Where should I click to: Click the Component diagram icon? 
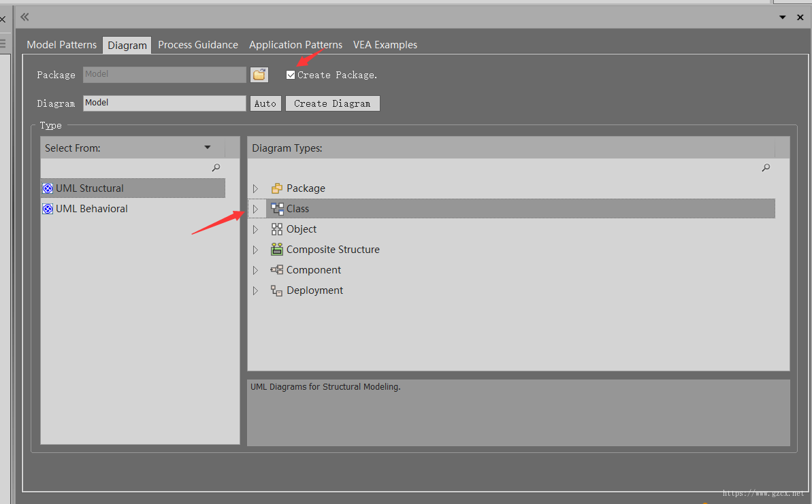(x=276, y=270)
